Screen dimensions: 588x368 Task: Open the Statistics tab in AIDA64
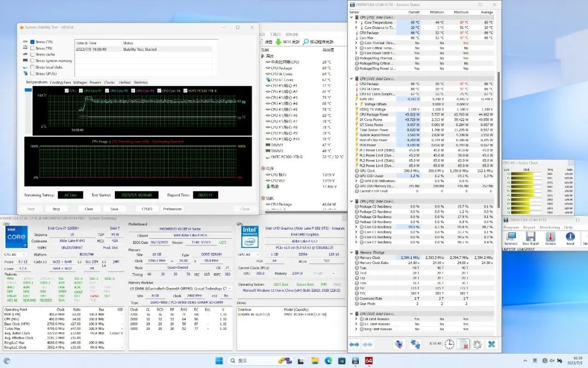(x=140, y=83)
